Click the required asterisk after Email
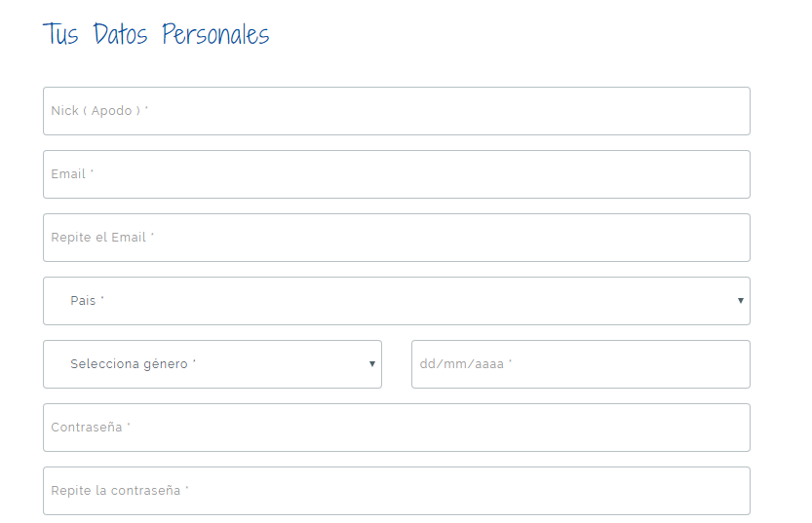This screenshot has width=812, height=523. [92, 172]
